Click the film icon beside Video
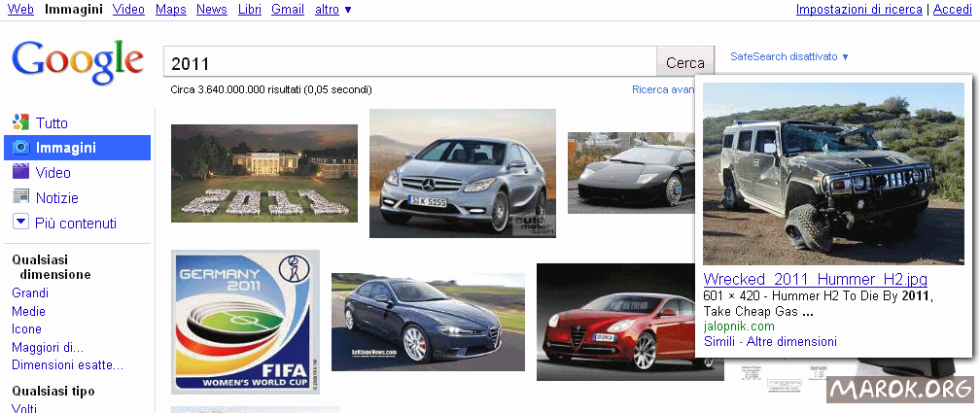980x413 pixels. pyautogui.click(x=20, y=172)
